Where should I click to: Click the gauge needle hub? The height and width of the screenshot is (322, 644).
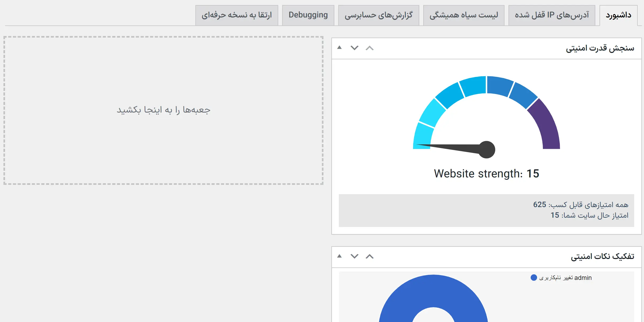point(487,150)
